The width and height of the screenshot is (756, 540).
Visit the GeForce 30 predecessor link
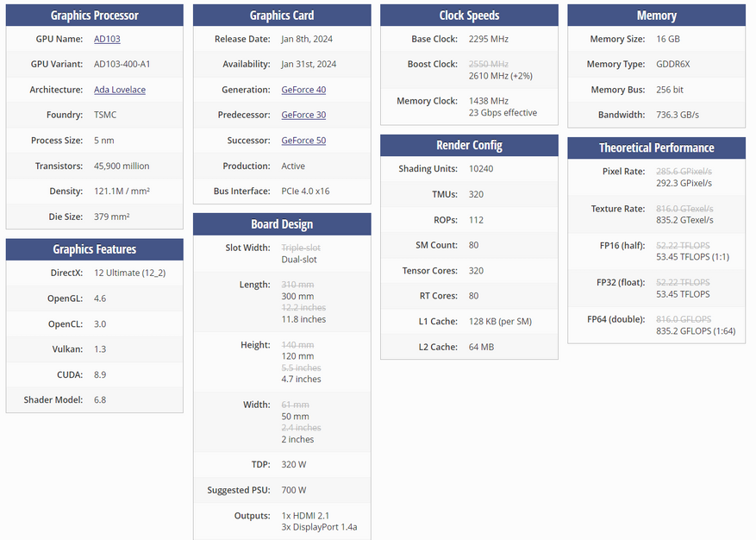(x=303, y=115)
